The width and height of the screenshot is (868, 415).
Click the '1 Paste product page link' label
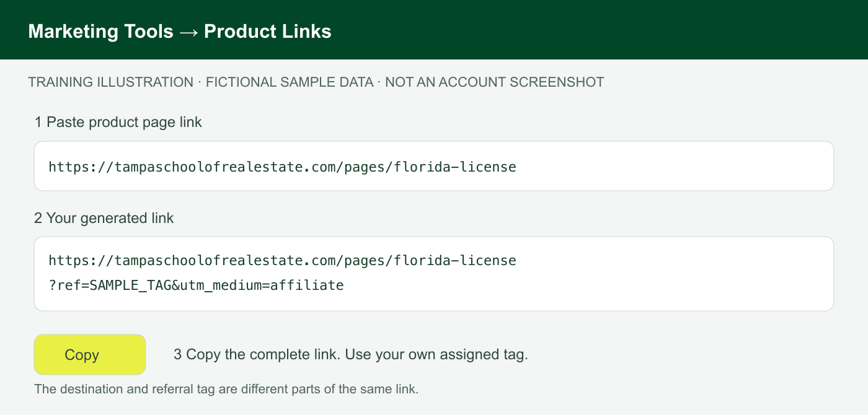[x=118, y=122]
